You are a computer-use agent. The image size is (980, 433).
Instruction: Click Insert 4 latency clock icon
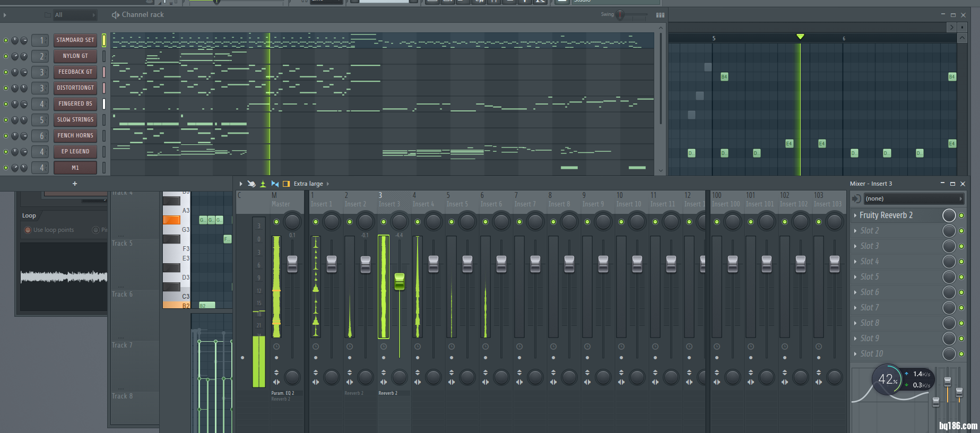(x=418, y=347)
